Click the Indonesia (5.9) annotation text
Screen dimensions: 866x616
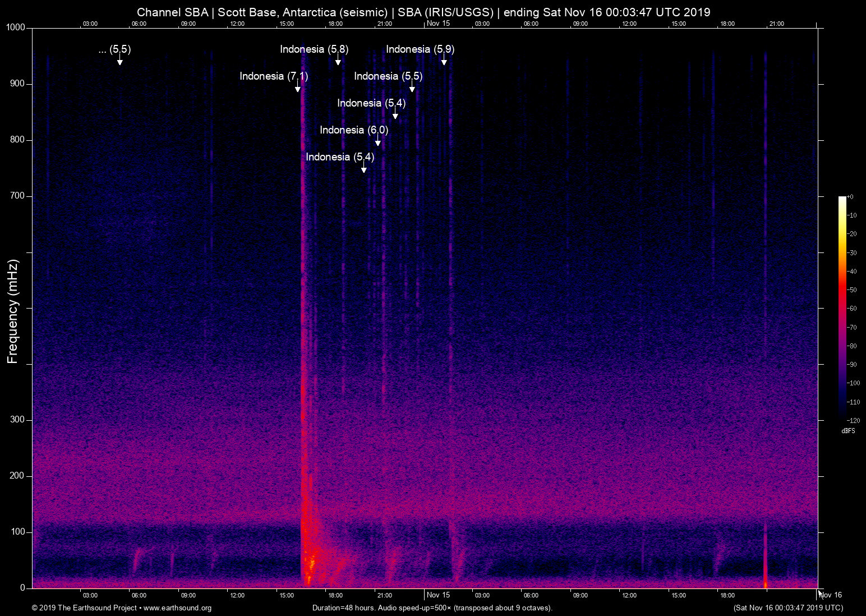coord(420,49)
